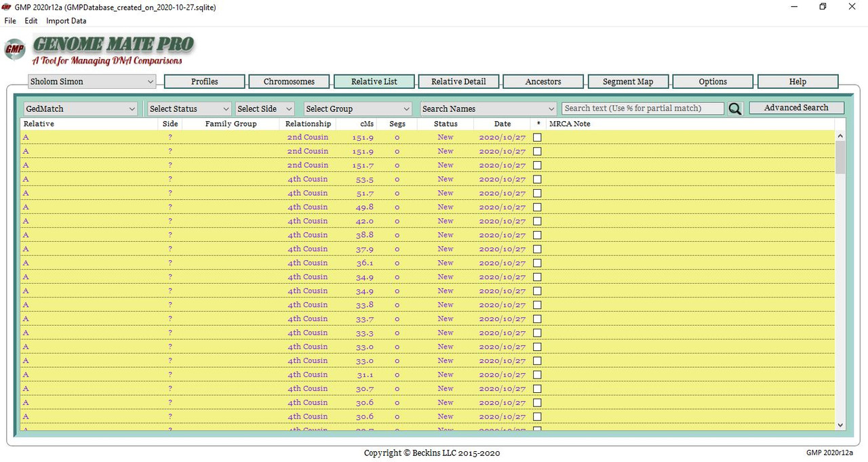868x462 pixels.
Task: Open the Segment Map tab
Action: coord(628,81)
